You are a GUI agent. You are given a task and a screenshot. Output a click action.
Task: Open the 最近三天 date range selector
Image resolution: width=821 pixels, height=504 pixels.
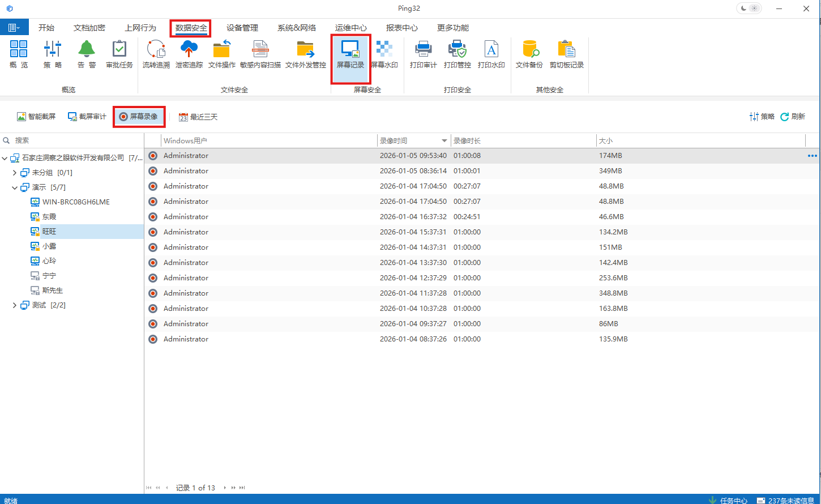point(198,117)
